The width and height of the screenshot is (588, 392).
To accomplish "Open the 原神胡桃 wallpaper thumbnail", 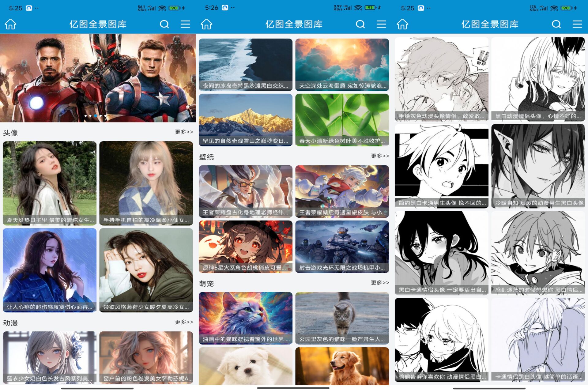I will 245,247.
